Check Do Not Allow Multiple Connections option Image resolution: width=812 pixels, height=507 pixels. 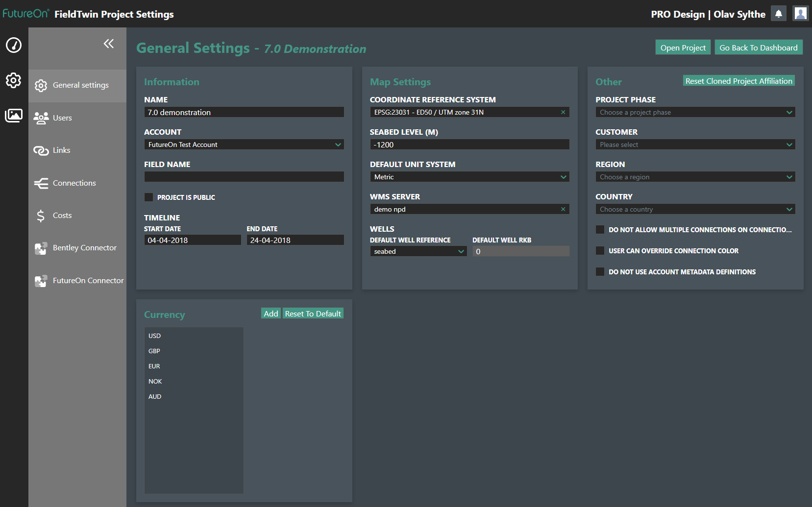click(600, 229)
